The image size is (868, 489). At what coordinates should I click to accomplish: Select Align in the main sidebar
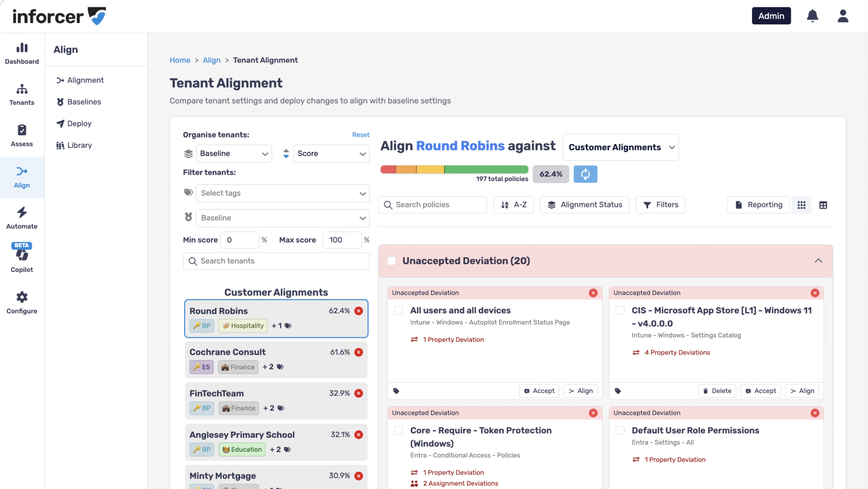pyautogui.click(x=22, y=177)
